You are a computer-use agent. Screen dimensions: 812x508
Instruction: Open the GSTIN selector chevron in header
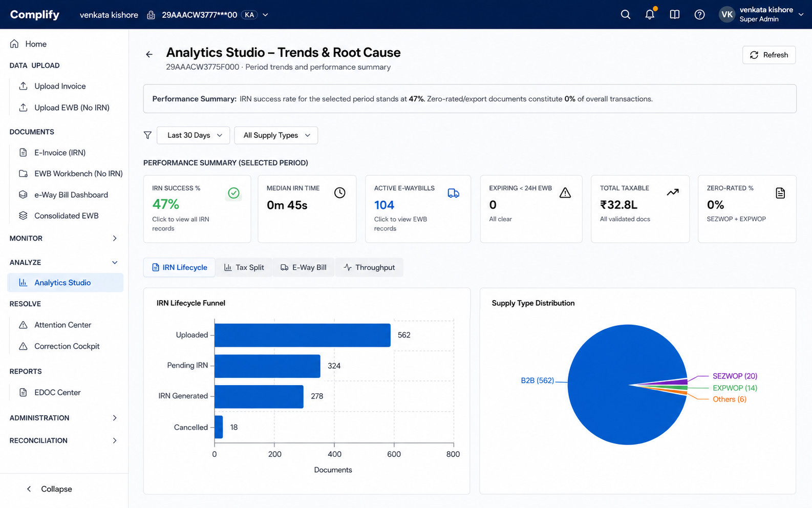pyautogui.click(x=265, y=15)
